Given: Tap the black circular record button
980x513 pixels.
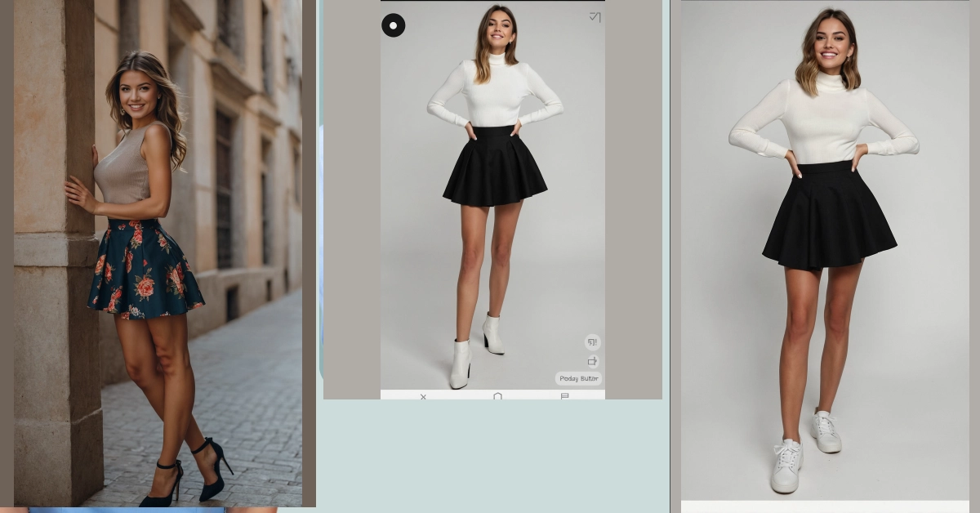Looking at the screenshot, I should pyautogui.click(x=393, y=25).
